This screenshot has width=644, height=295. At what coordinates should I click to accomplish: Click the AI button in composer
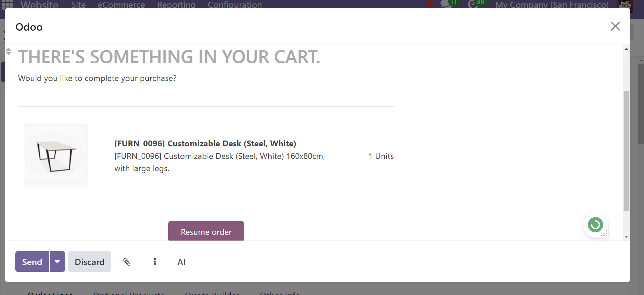(181, 262)
